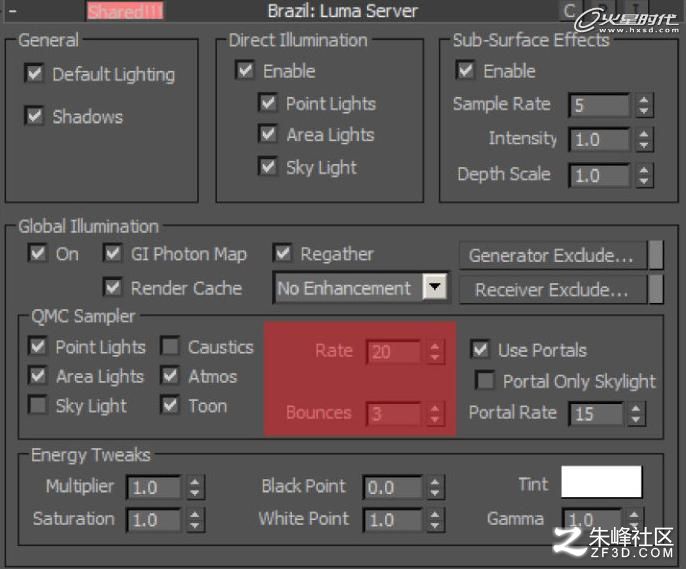Screen dimensions: 686x569
Task: Adjust the Depth Scale spinner arrows
Action: (x=644, y=175)
